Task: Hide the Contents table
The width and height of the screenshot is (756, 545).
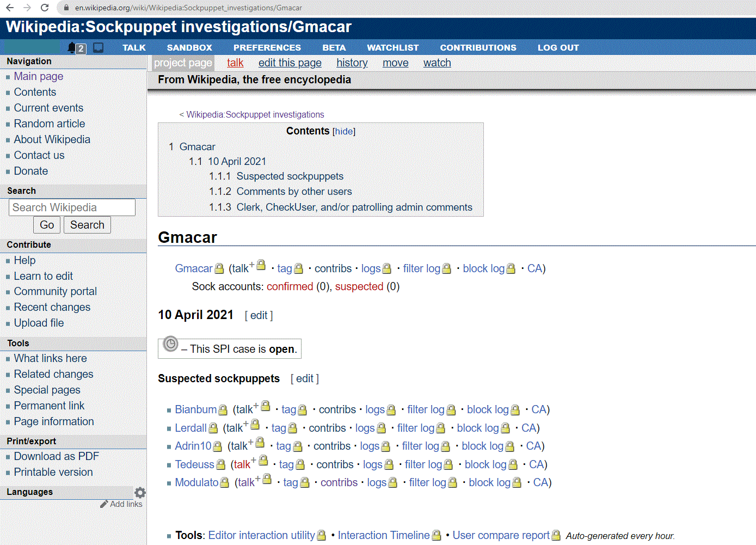Action: 344,131
